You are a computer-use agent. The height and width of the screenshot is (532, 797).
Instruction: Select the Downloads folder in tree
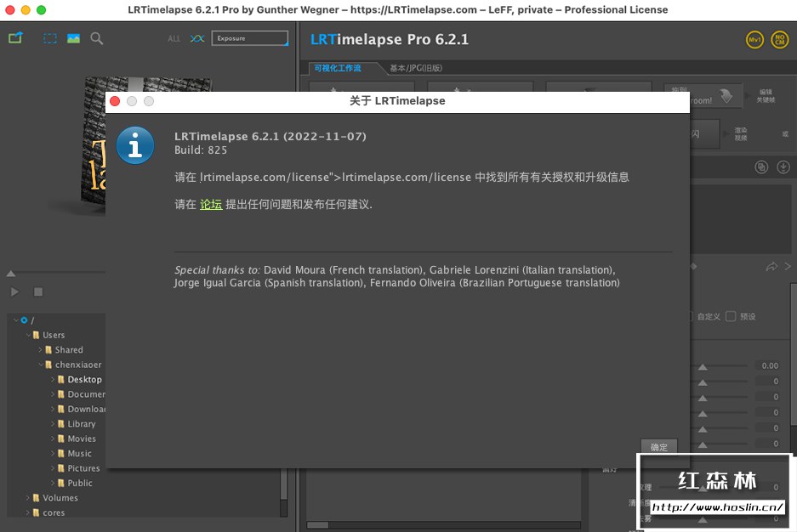click(x=80, y=409)
